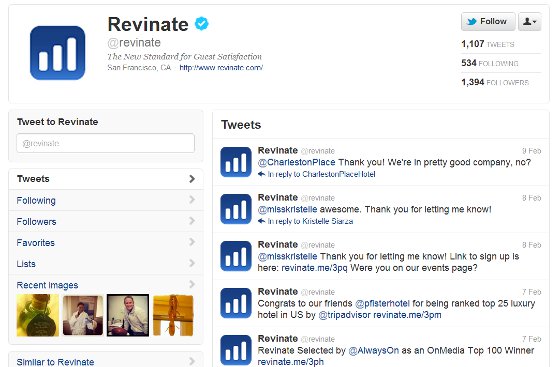Open the Similar to Revinate link

point(55,362)
